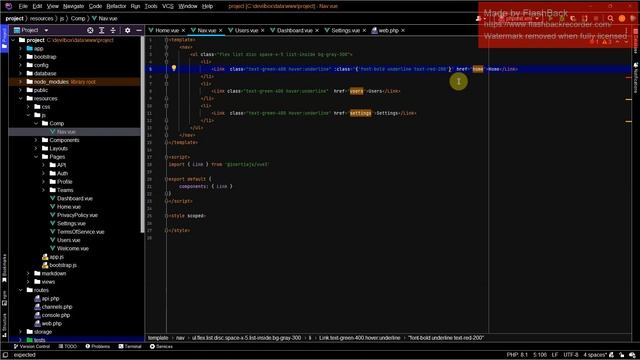Close the Dashboard.vue tab
Screen dimensions: 640x360
click(x=317, y=30)
